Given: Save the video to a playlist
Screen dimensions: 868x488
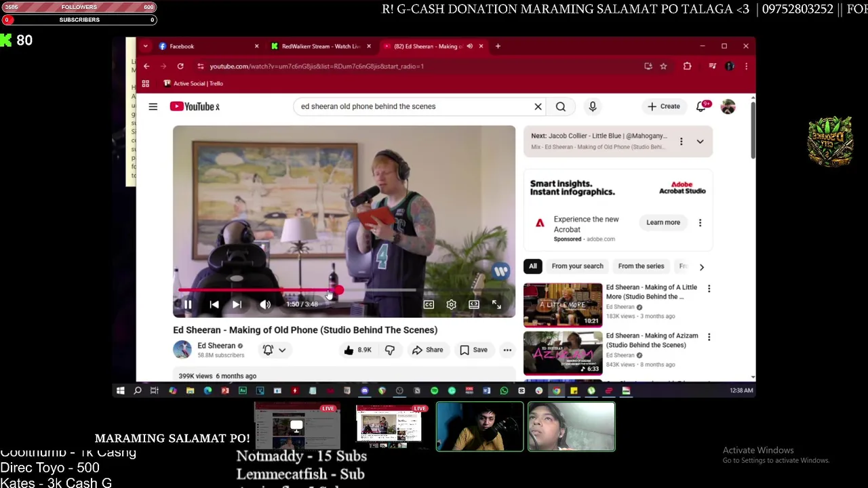Looking at the screenshot, I should coord(473,350).
